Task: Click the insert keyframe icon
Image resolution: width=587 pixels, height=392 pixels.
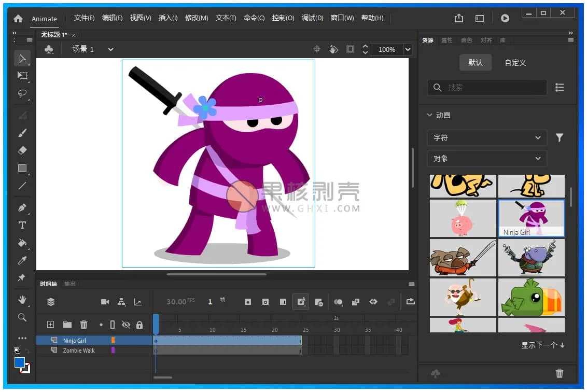Action: coord(248,302)
